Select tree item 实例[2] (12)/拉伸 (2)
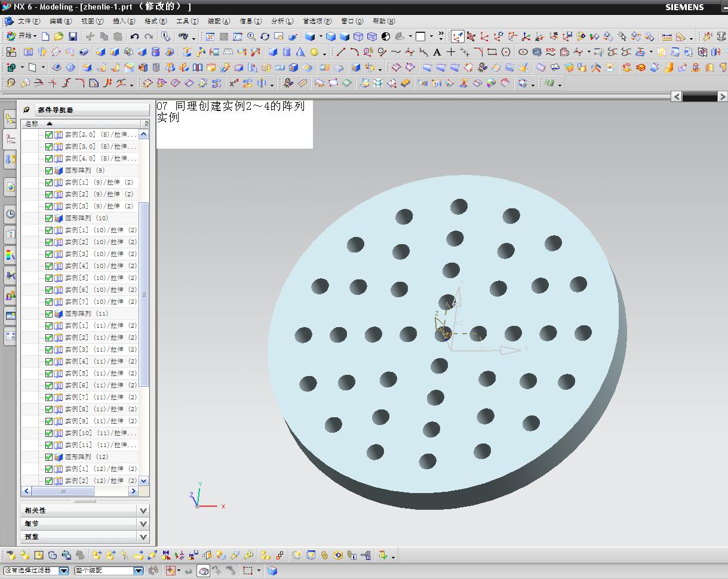This screenshot has height=579, width=728. coord(100,481)
